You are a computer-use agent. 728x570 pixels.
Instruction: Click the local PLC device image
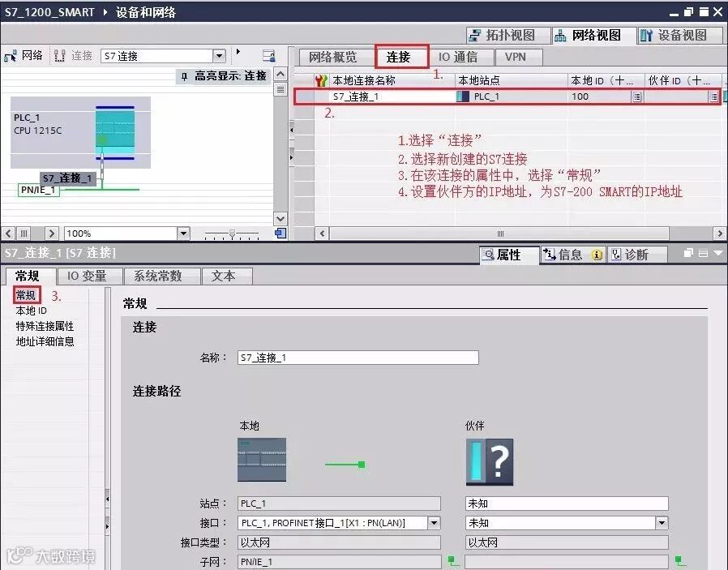pos(262,460)
